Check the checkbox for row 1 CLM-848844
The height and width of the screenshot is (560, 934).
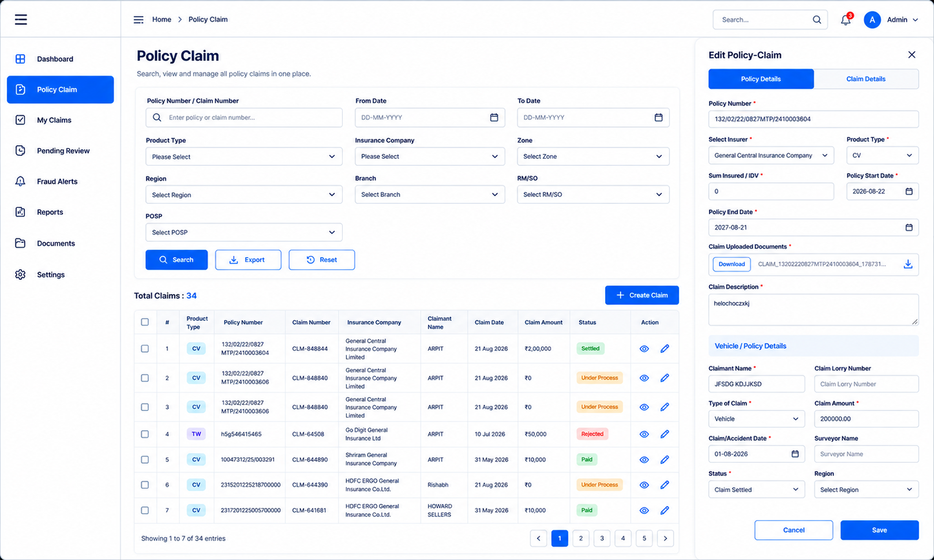[x=145, y=349]
